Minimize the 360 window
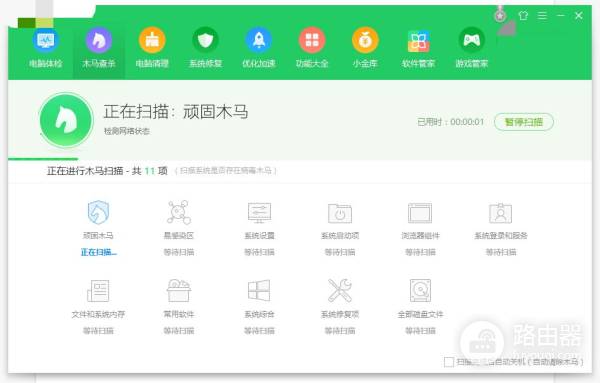The width and height of the screenshot is (600, 383). pyautogui.click(x=561, y=15)
